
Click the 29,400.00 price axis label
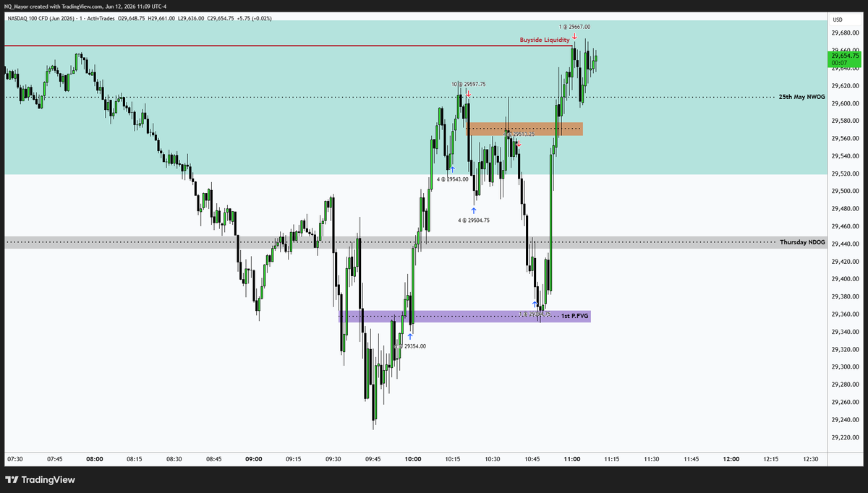pos(845,279)
